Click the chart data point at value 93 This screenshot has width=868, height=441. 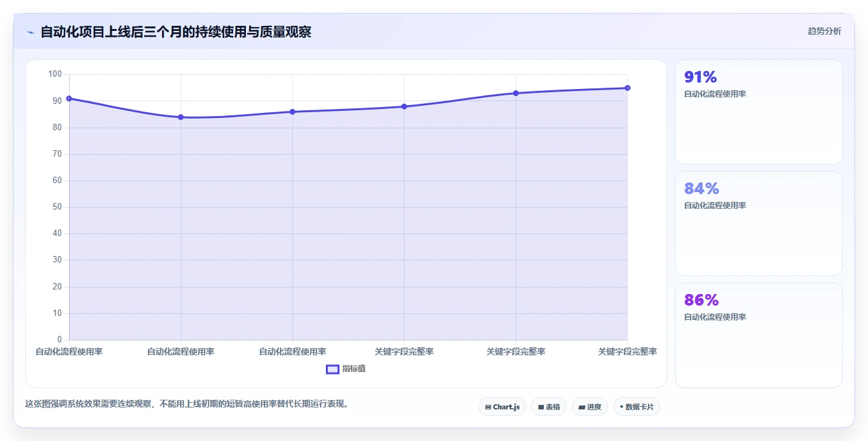[516, 93]
